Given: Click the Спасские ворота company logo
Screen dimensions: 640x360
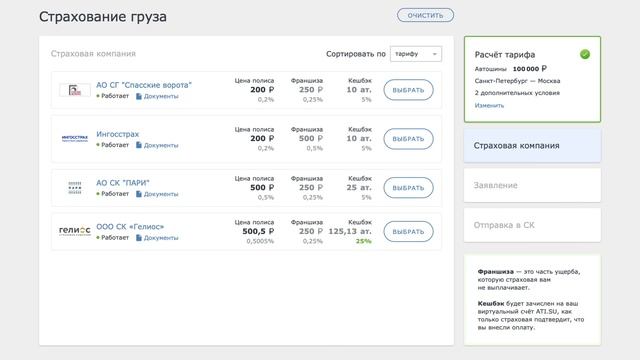Looking at the screenshot, I should [75, 90].
